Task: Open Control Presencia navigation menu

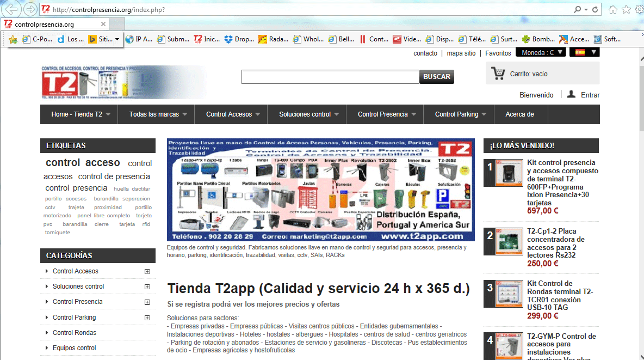Action: (385, 114)
